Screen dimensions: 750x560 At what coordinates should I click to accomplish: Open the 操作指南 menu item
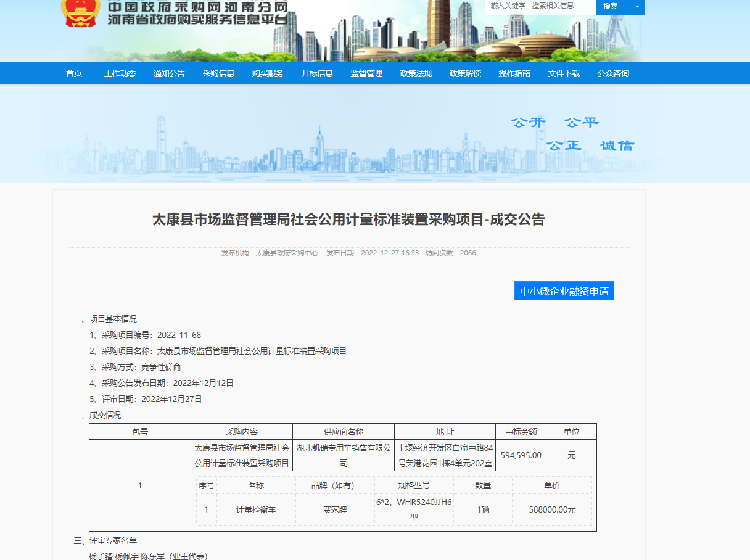[x=514, y=73]
